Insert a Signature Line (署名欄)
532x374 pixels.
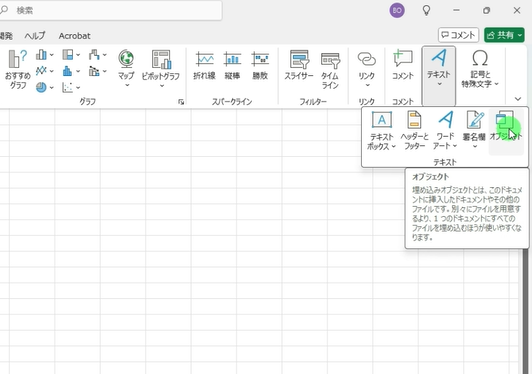point(474,130)
